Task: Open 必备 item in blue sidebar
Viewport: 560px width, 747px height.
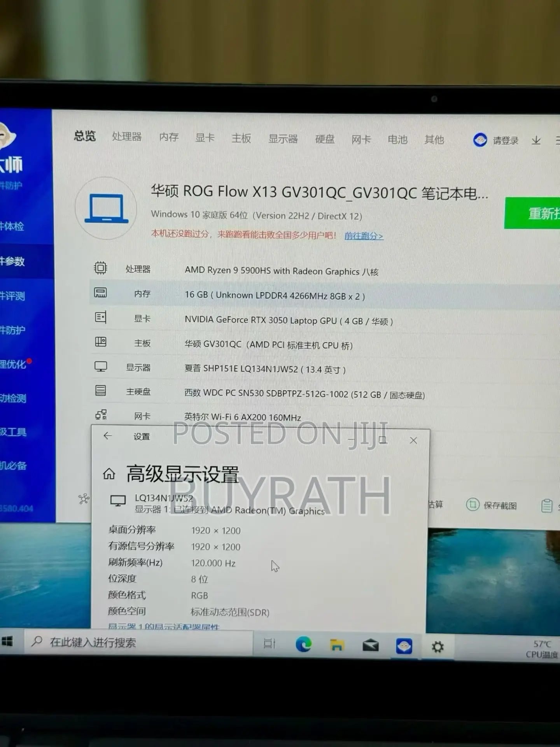Action: [13, 465]
